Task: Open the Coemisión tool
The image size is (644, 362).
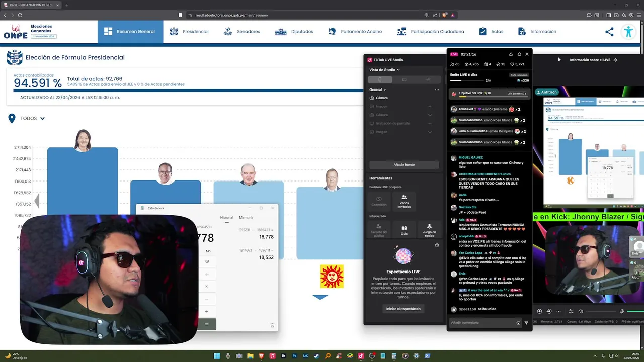Action: coord(379,201)
